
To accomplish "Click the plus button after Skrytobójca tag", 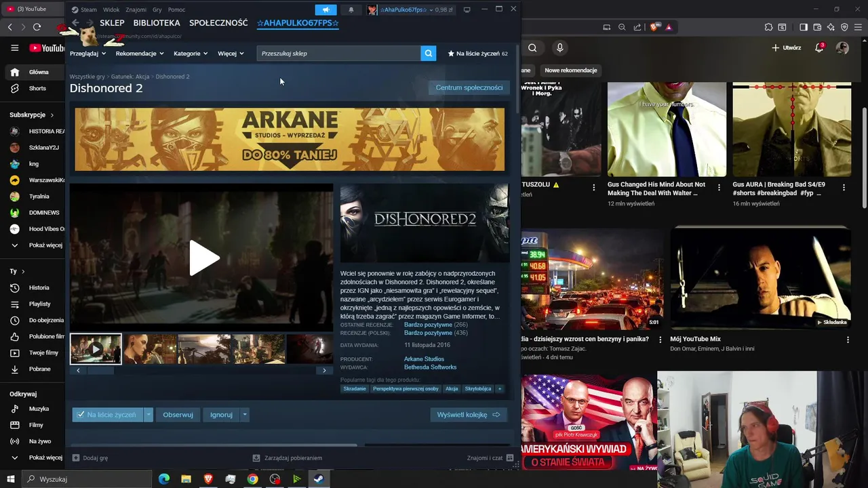I will tap(500, 388).
